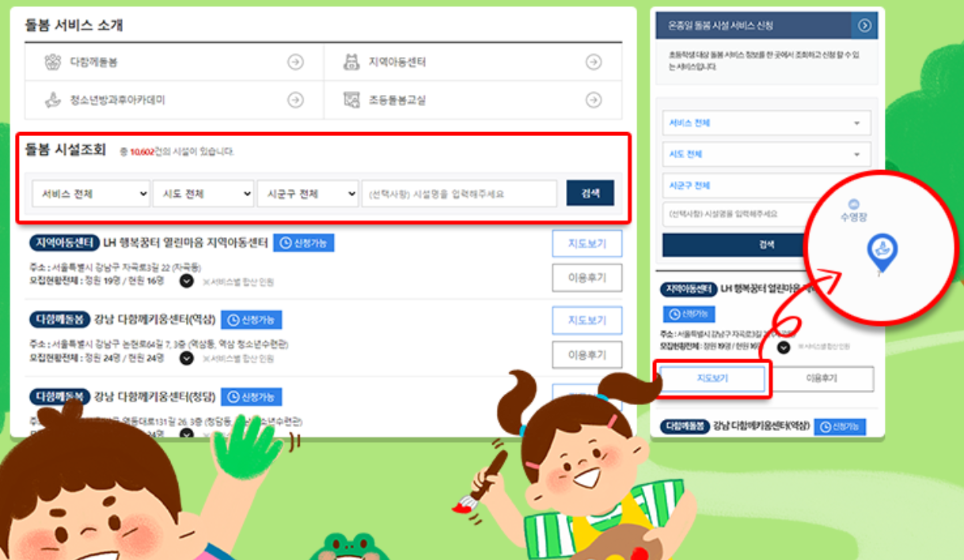Expand details chevron for 강남 다함께키움센터(역삼) in main list

[186, 358]
